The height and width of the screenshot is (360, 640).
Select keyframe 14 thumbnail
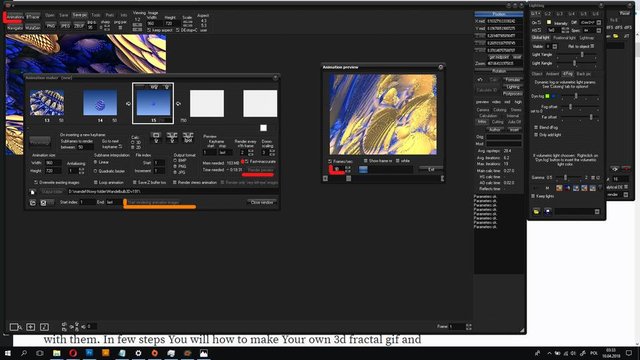point(100,103)
